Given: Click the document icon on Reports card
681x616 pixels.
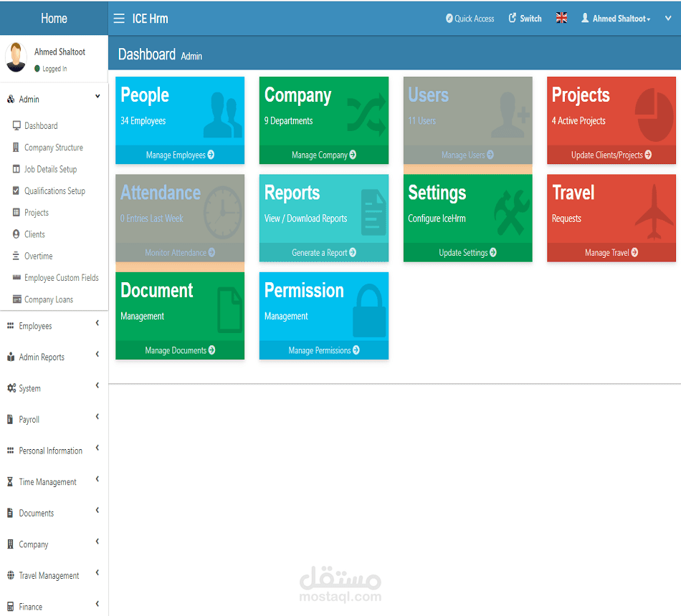Looking at the screenshot, I should [x=373, y=212].
